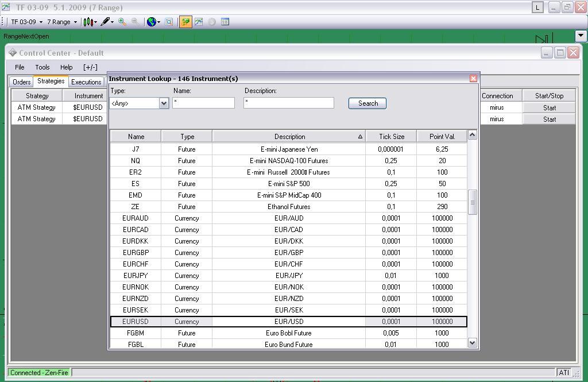Viewport: 588px width, 382px height.
Task: Click the instrument list vertical scrollbar thumb
Action: click(473, 202)
